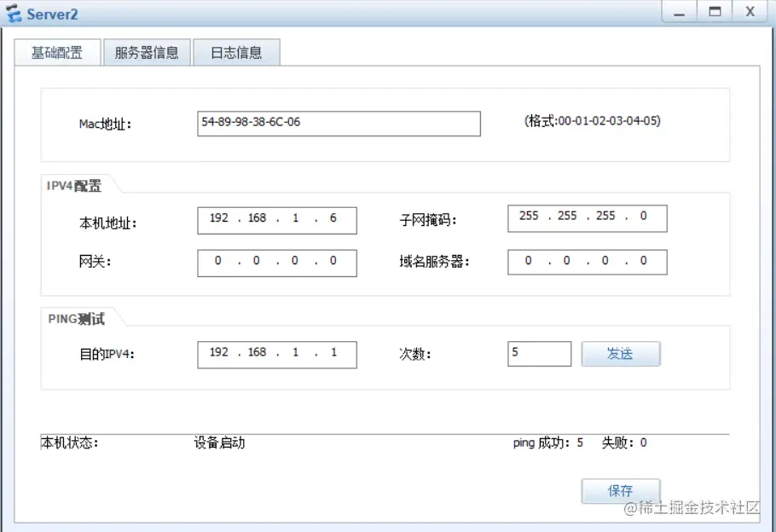The image size is (776, 532).
Task: Click the 失败: 0 status text
Action: click(x=624, y=442)
